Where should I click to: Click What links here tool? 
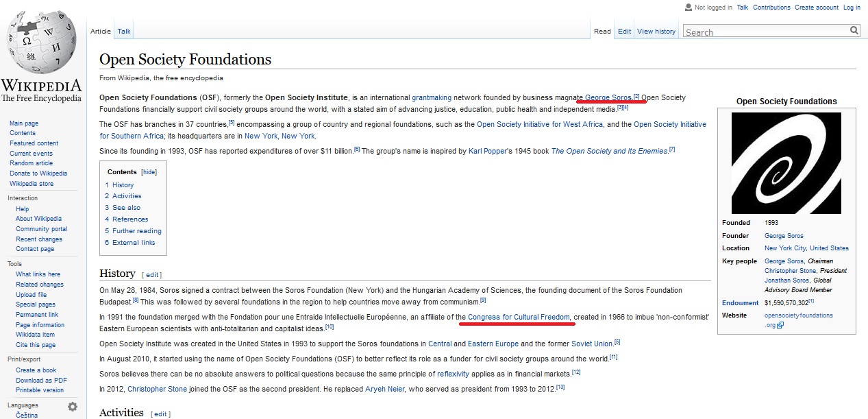coord(38,274)
